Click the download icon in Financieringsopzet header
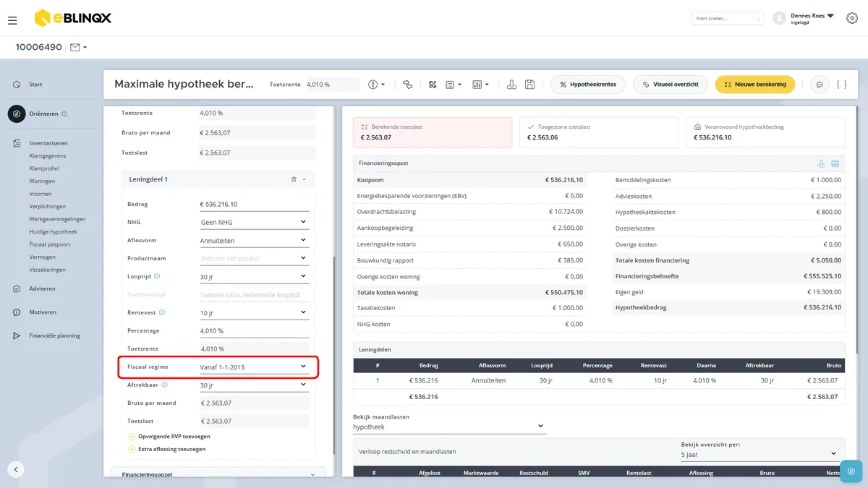The height and width of the screenshot is (488, 868). pyautogui.click(x=821, y=163)
